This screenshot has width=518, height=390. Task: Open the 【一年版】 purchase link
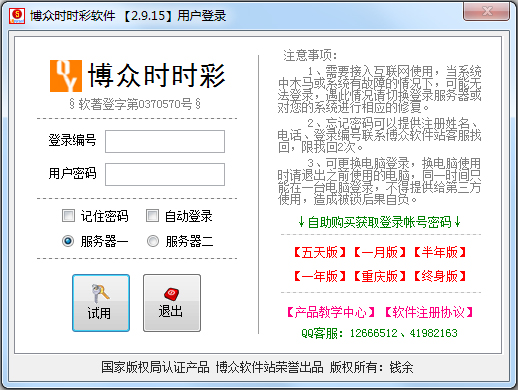319,276
